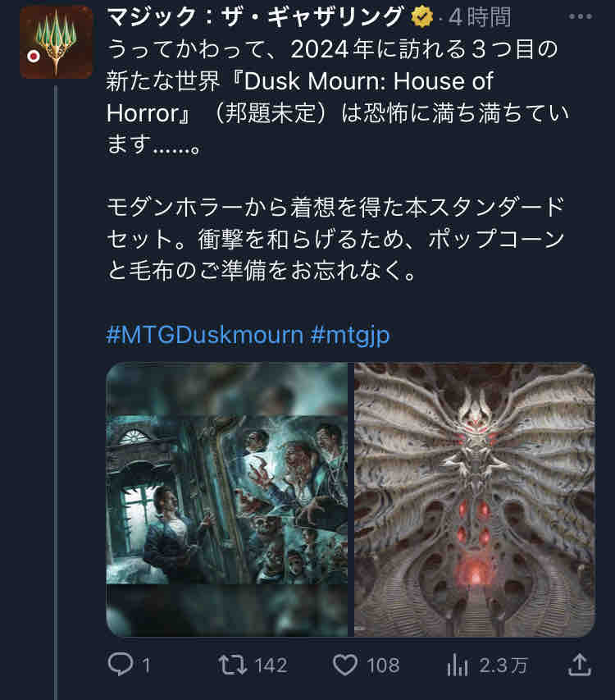Screen dimensions: 615x700
Task: Like the tweet with heart icon
Action: point(345,665)
